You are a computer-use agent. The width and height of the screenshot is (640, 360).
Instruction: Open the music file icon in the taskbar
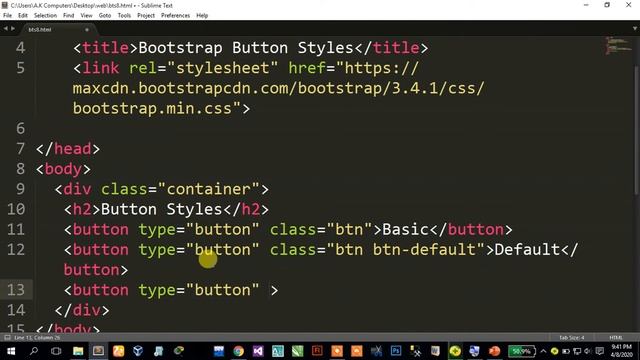tap(158, 351)
